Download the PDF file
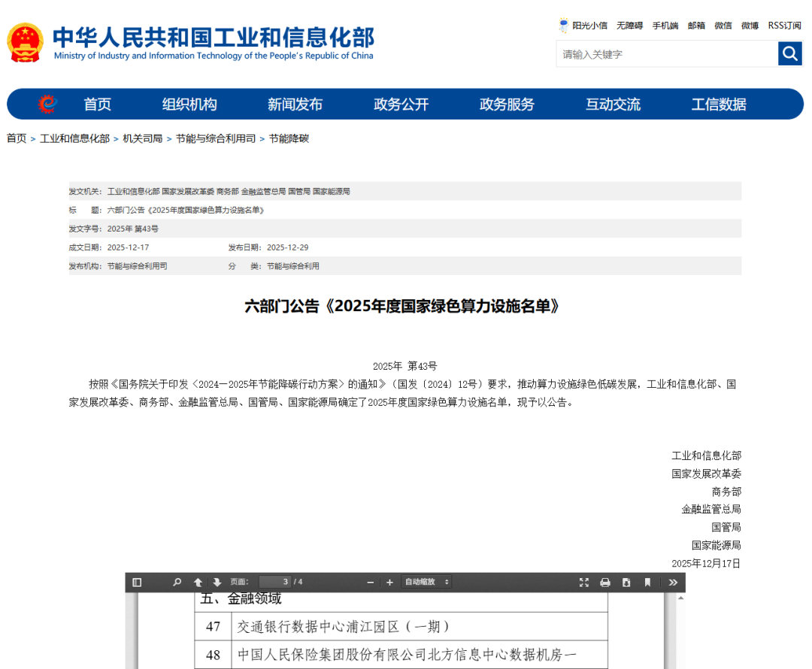 click(x=626, y=582)
